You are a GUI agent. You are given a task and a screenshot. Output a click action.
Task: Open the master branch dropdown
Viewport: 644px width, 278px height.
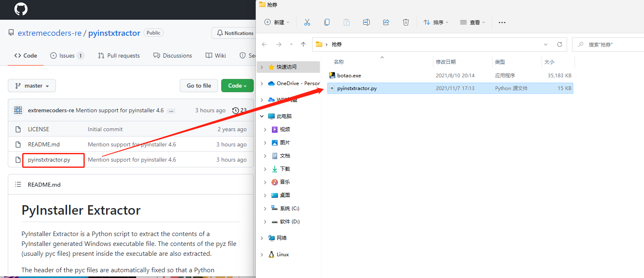[x=32, y=86]
